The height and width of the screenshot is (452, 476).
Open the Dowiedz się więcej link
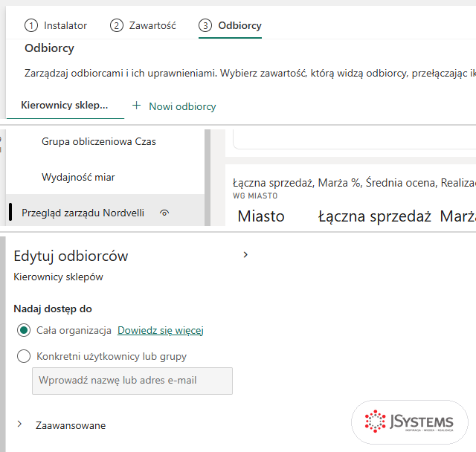161,330
